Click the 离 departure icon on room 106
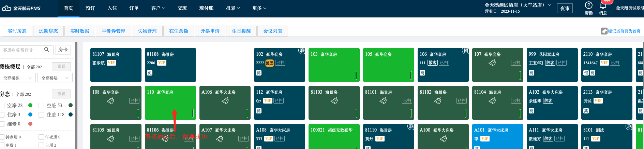This screenshot has height=149, width=644. (x=422, y=73)
